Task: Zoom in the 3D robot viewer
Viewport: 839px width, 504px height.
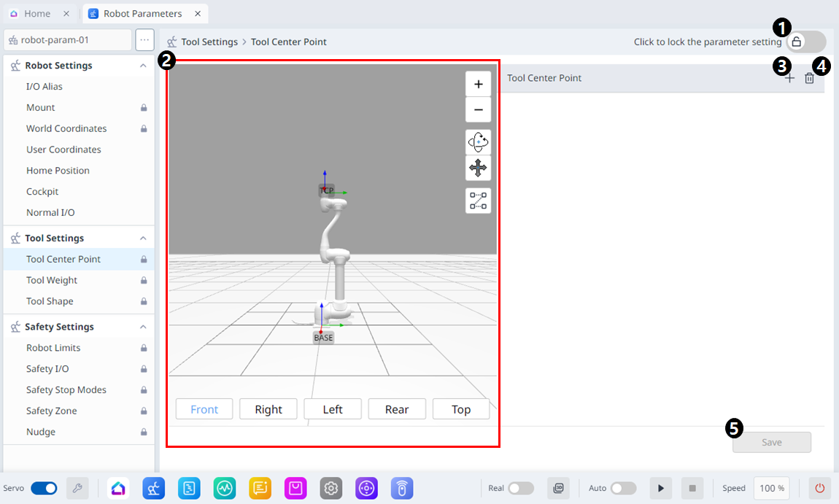Action: 478,85
